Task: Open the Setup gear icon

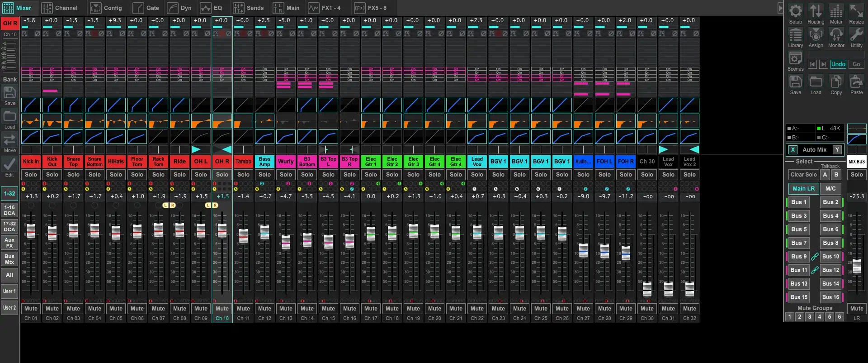Action: (x=795, y=11)
